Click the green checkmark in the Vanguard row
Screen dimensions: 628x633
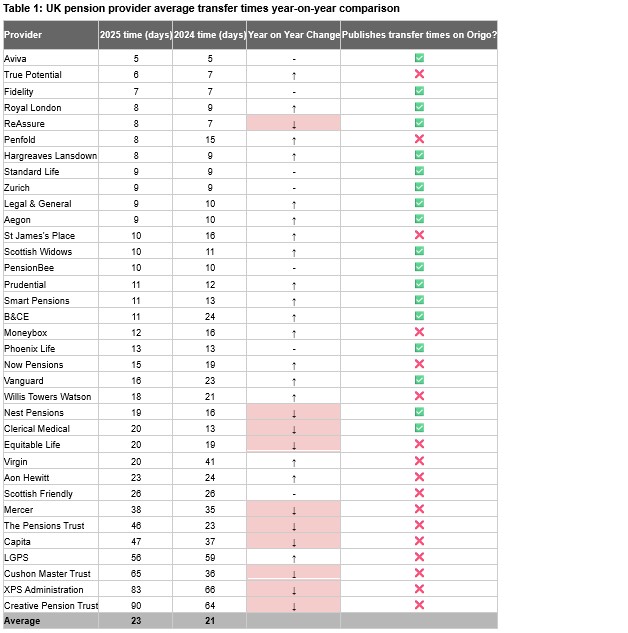tap(419, 381)
